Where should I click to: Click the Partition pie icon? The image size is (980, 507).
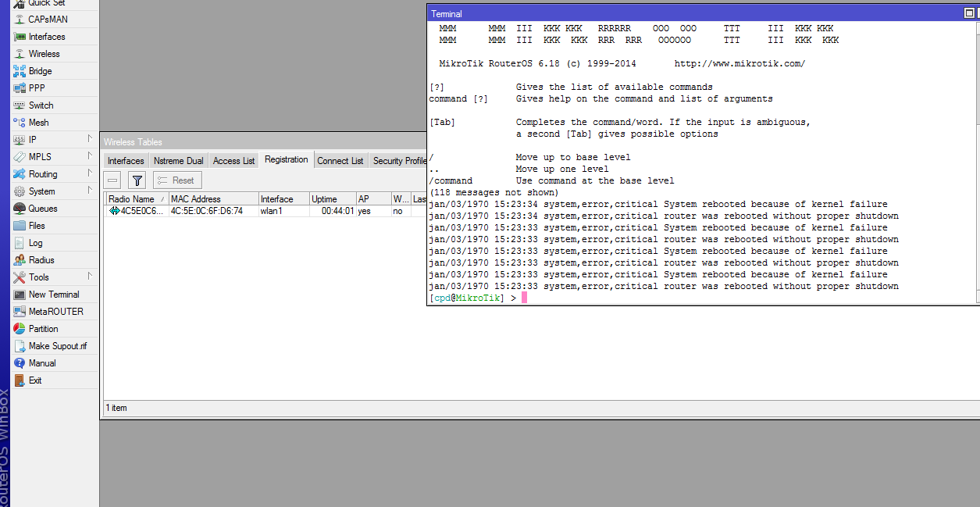pyautogui.click(x=20, y=329)
